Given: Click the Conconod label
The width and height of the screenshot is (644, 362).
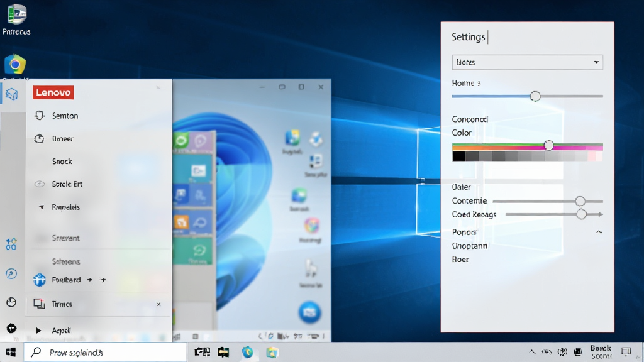Looking at the screenshot, I should tap(470, 119).
